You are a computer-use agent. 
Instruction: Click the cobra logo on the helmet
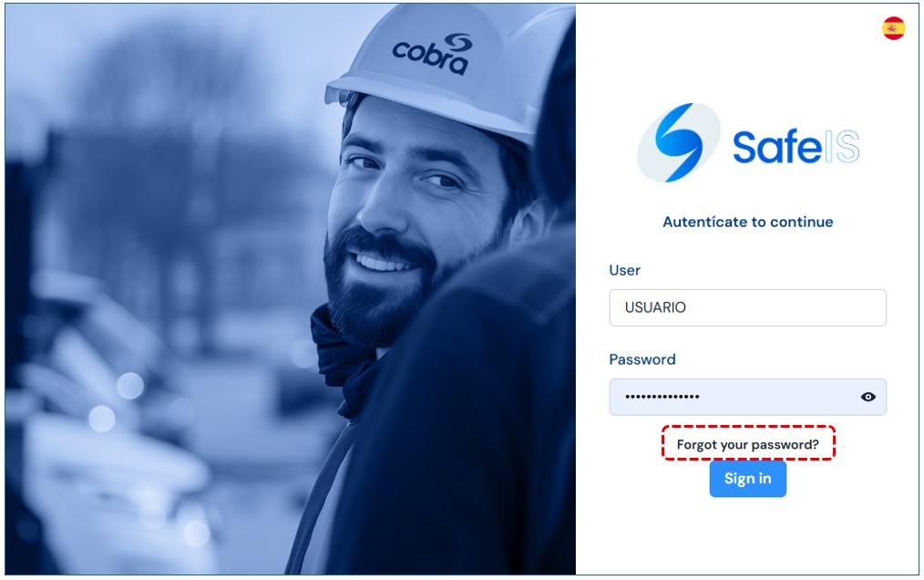click(x=433, y=55)
